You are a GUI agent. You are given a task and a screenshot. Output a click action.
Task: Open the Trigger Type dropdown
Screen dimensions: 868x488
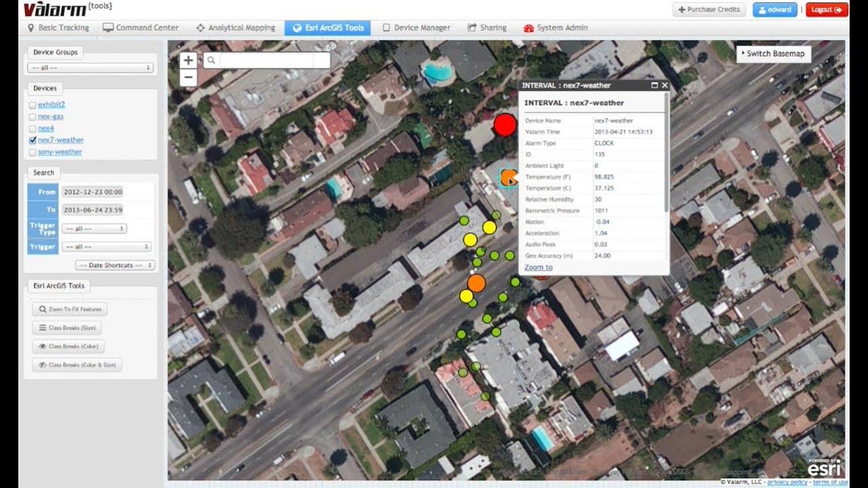point(94,228)
